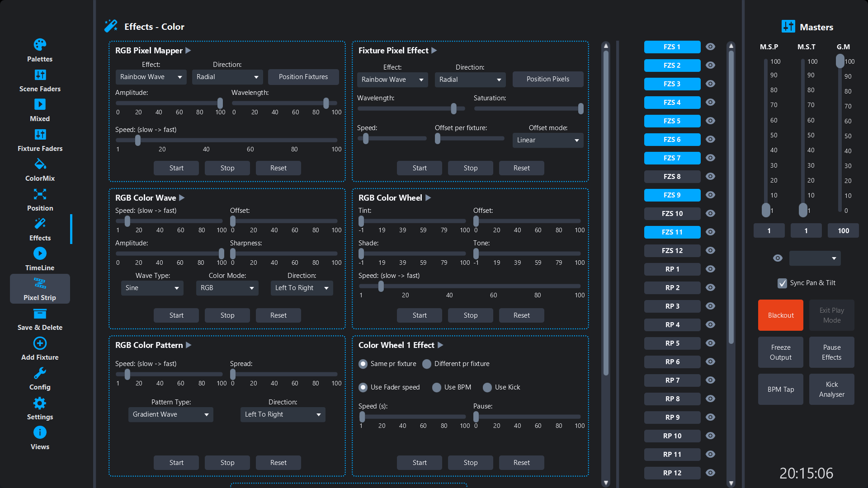Open the Mixed play icon
Screen dimensions: 868x488
(40, 104)
